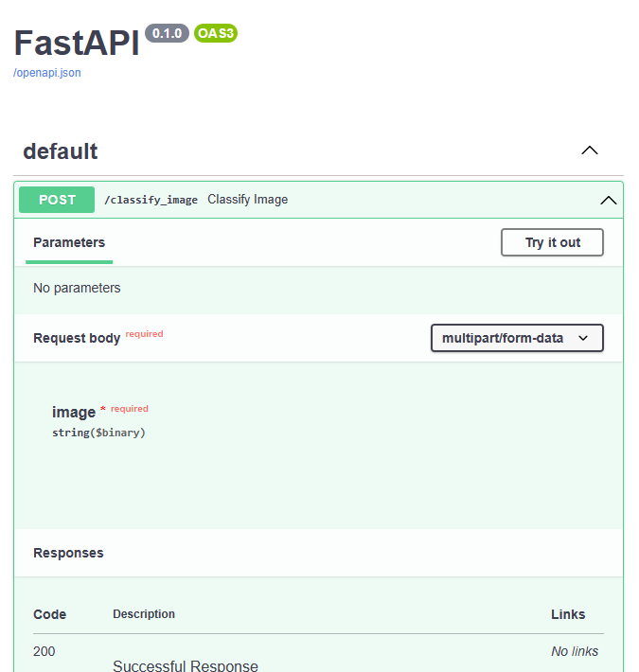Image resolution: width=639 pixels, height=672 pixels.
Task: Click the Successful Response description
Action: point(186,665)
